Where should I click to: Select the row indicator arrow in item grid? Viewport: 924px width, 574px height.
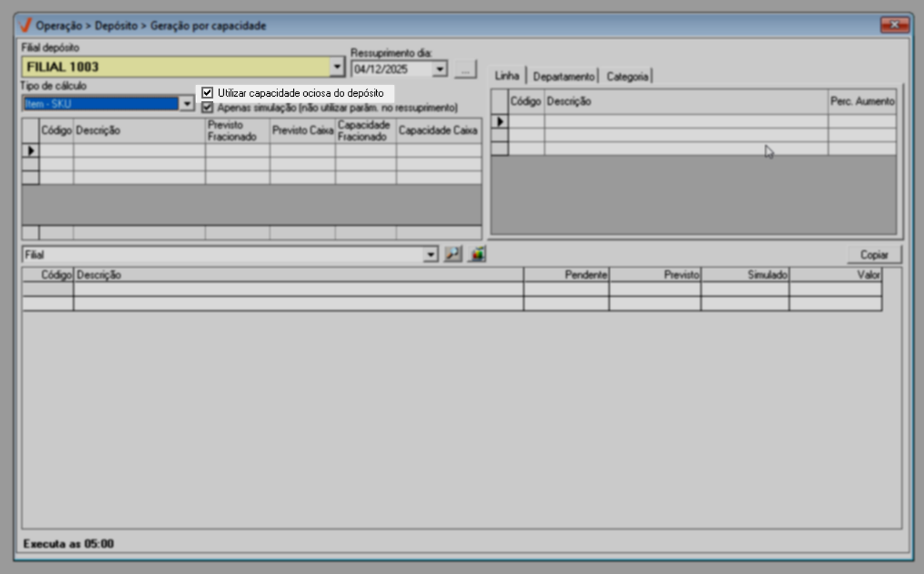(x=31, y=151)
